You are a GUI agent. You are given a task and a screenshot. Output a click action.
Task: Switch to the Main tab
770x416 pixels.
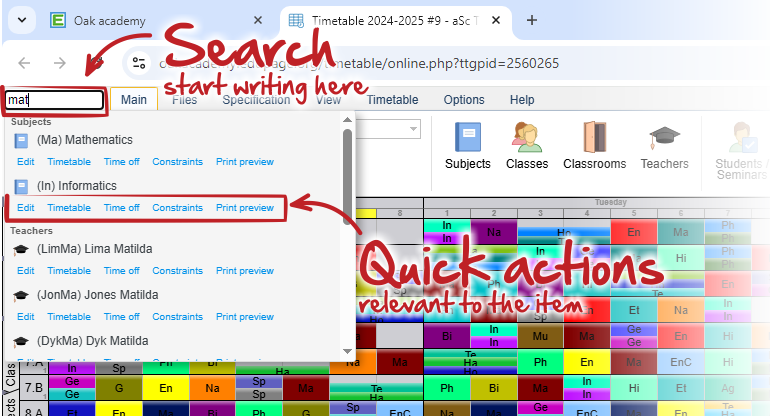point(134,100)
